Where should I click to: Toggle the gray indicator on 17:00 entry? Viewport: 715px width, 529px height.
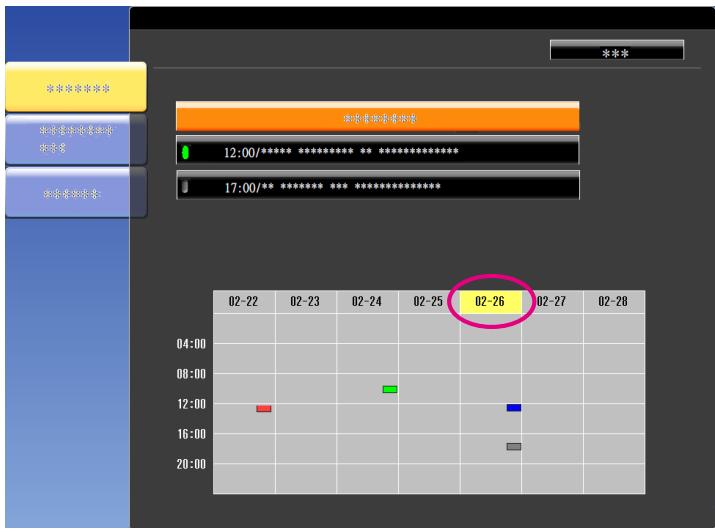(185, 186)
